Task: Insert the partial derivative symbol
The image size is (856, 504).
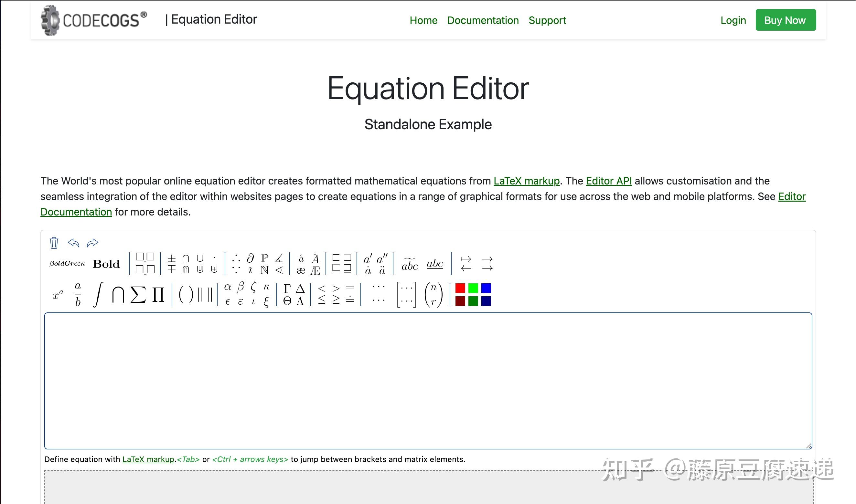Action: (251, 258)
